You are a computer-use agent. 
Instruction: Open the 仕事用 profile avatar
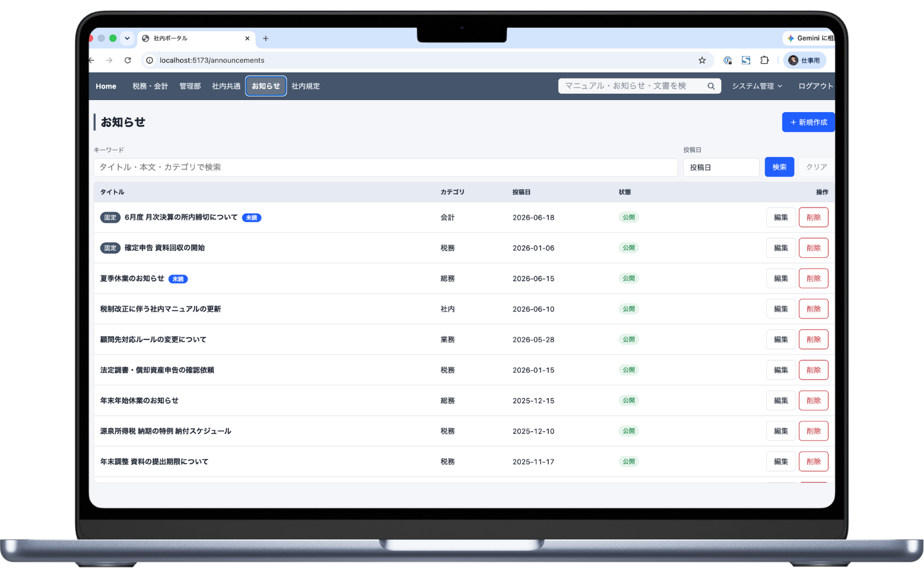tap(804, 60)
